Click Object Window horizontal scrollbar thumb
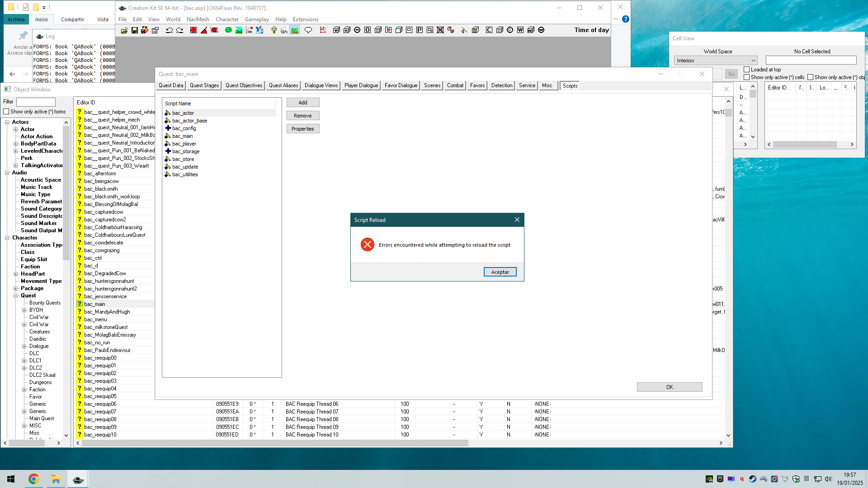Image resolution: width=868 pixels, height=488 pixels. coord(275,443)
